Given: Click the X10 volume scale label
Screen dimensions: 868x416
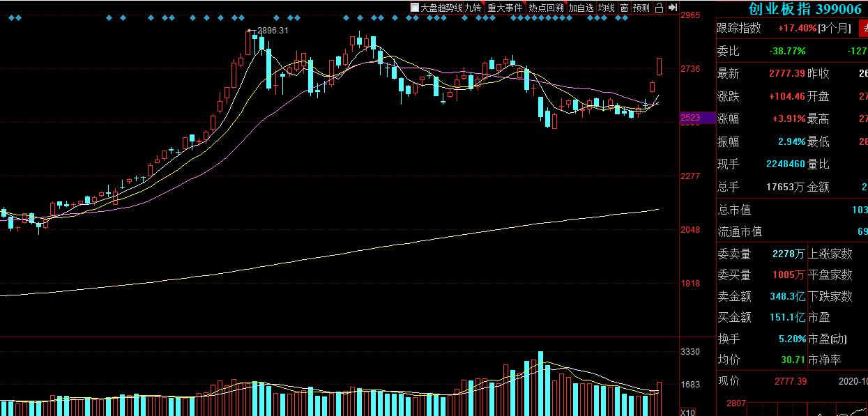Looking at the screenshot, I should (687, 411).
